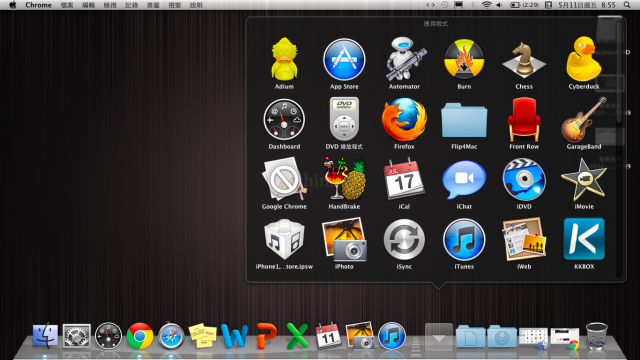
Task: Launch Excel from the Dock
Action: click(x=297, y=336)
